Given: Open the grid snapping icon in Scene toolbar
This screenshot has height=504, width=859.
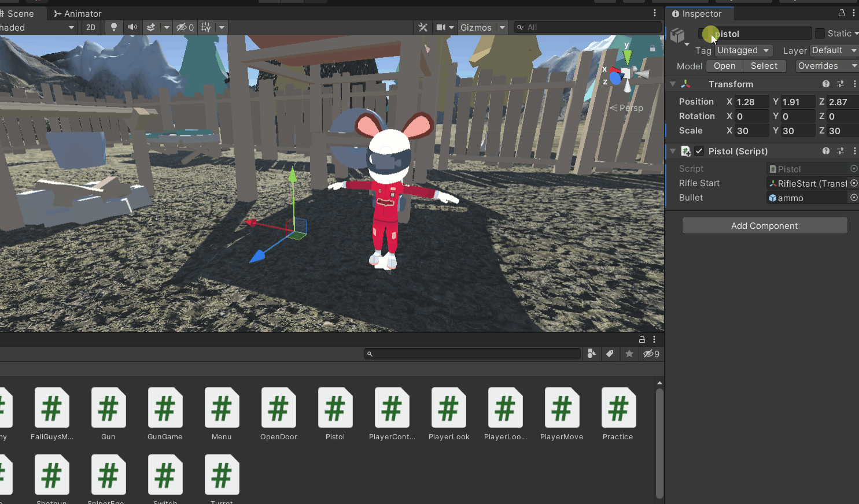Looking at the screenshot, I should click(206, 27).
